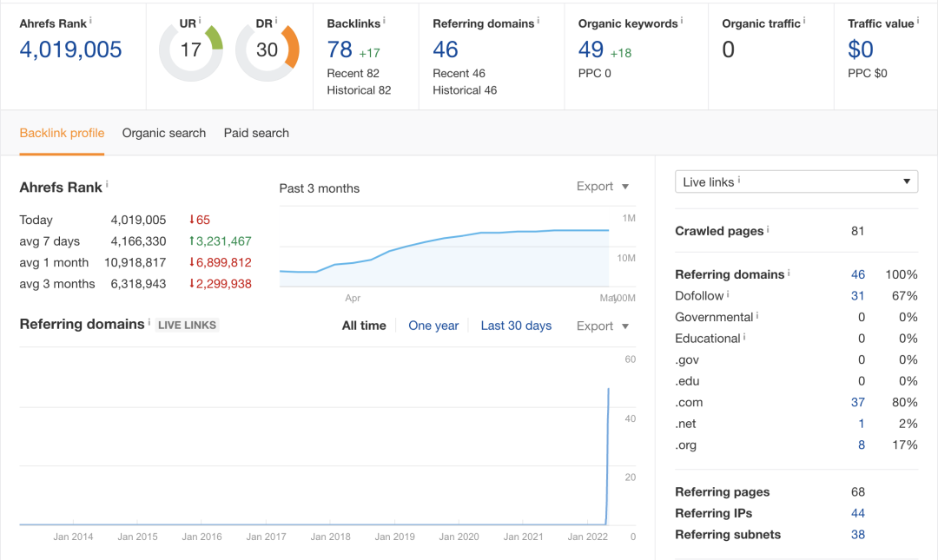Click info icon next to Crawled pages
This screenshot has height=560, width=938.
768,229
